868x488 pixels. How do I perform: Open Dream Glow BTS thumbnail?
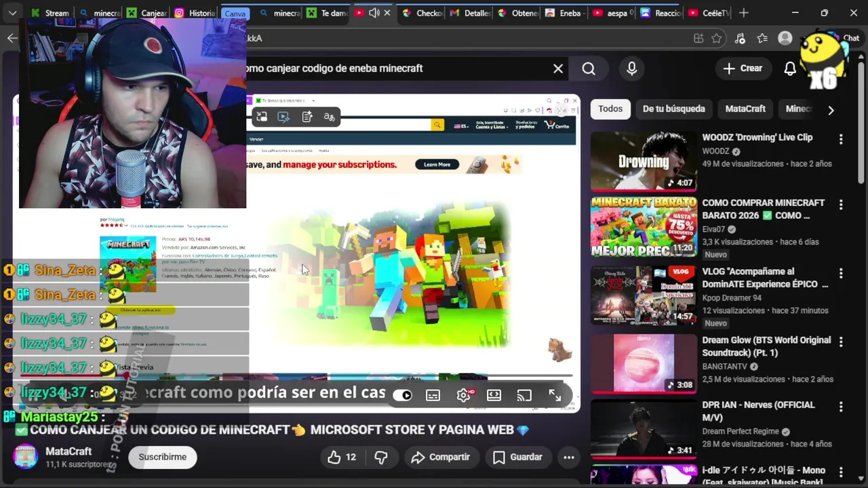644,363
